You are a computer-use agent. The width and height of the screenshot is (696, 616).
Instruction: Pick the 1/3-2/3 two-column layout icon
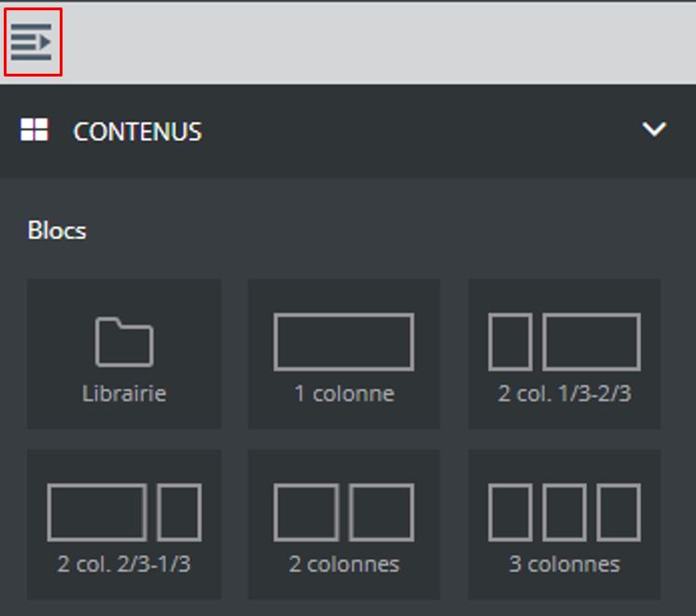click(564, 342)
